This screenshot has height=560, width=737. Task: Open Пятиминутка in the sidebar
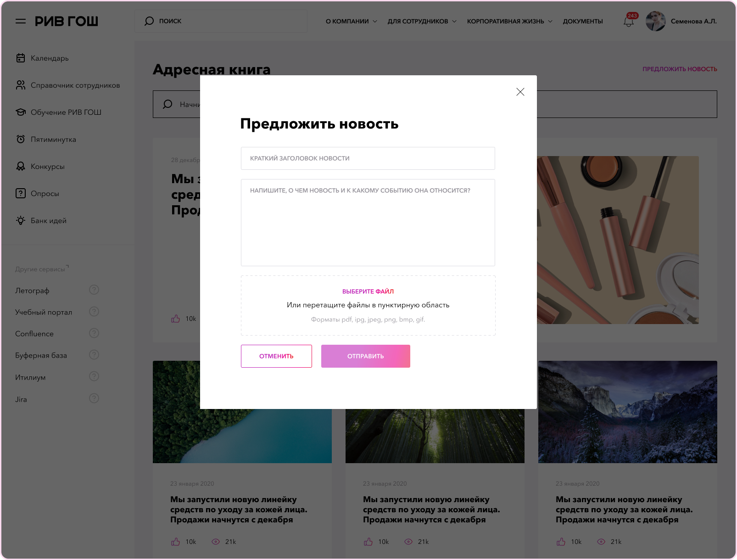tap(53, 139)
